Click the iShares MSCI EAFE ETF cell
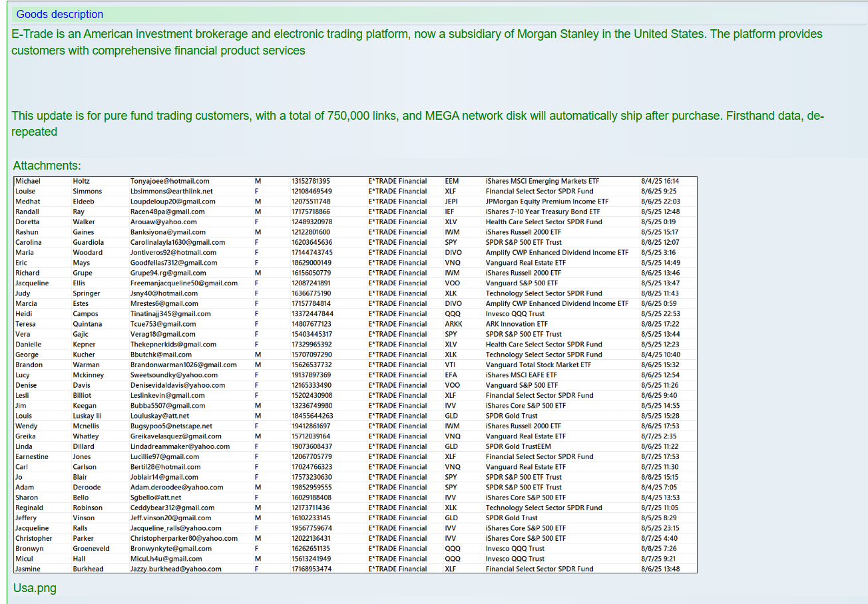The width and height of the screenshot is (868, 604). (521, 375)
